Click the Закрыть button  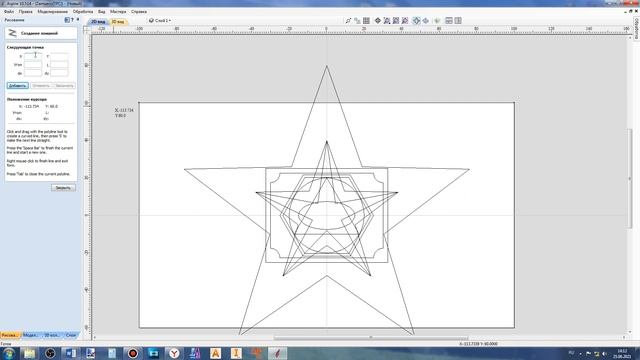(63, 188)
